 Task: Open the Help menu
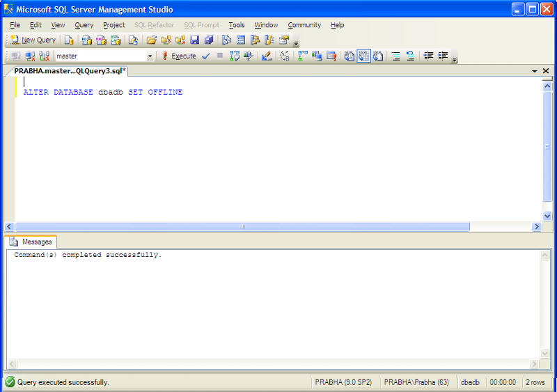337,25
